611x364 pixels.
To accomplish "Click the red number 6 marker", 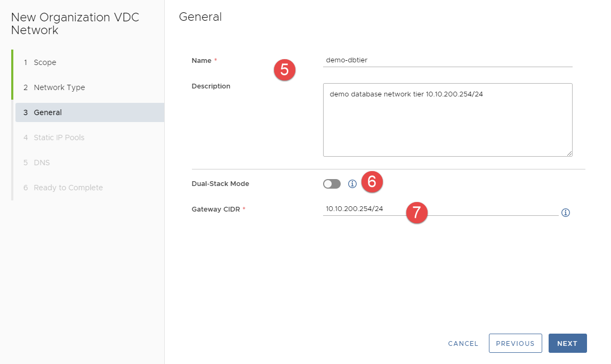I will pyautogui.click(x=372, y=182).
